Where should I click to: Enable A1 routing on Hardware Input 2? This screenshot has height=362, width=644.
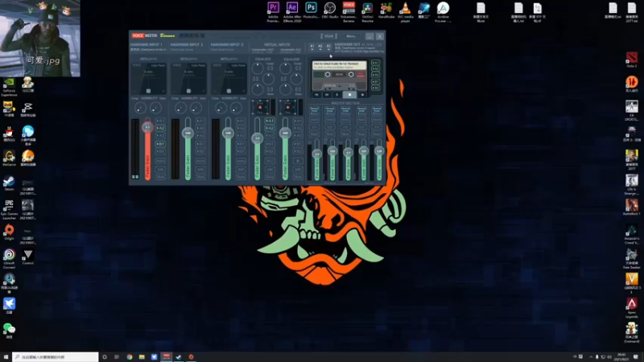[x=200, y=121]
